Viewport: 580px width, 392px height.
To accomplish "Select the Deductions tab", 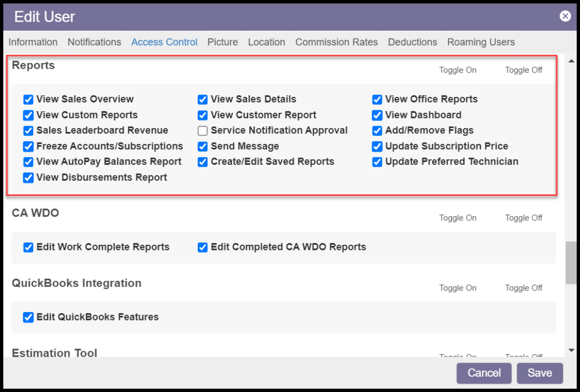I will coord(412,42).
